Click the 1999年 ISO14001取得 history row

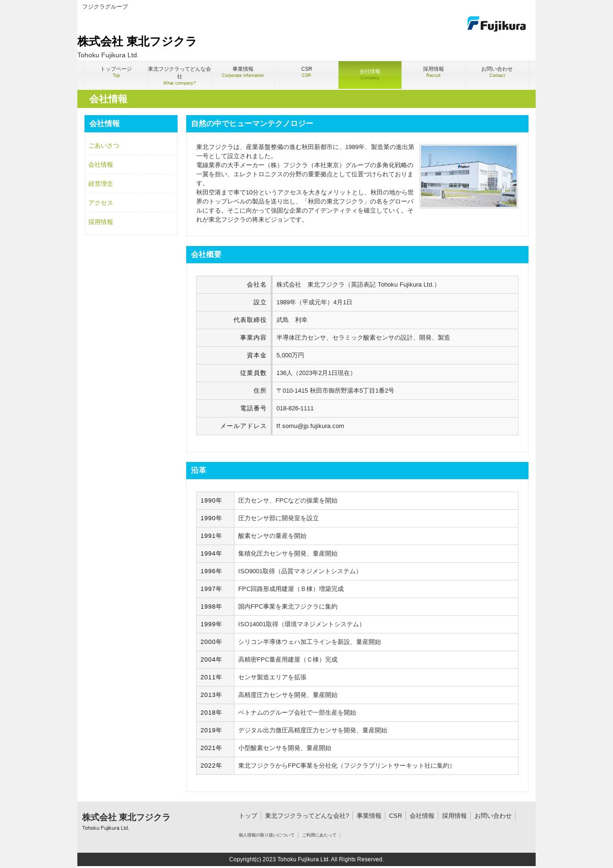pos(357,624)
